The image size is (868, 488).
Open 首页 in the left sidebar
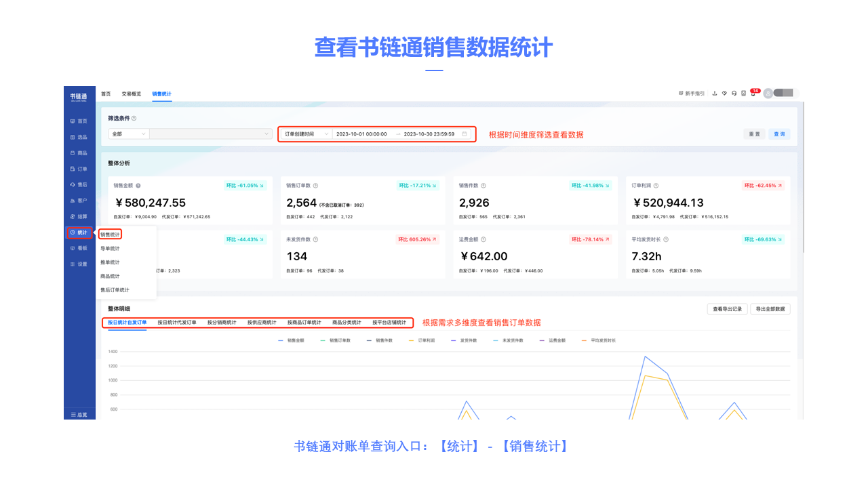click(79, 121)
